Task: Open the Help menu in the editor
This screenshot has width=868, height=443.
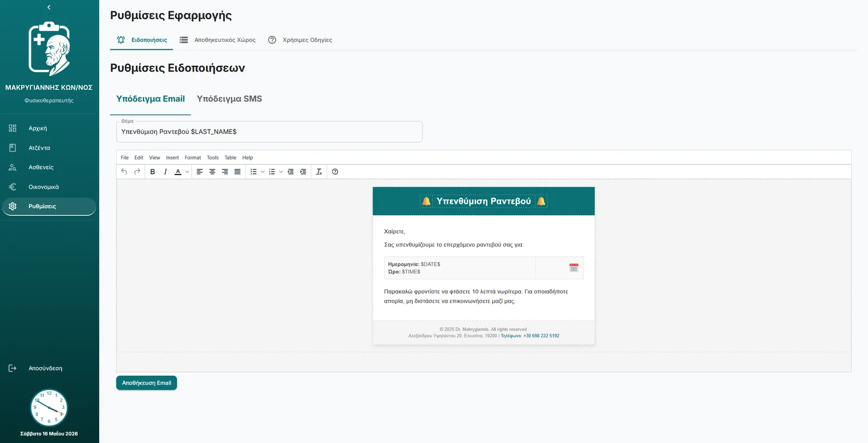Action: [x=247, y=158]
